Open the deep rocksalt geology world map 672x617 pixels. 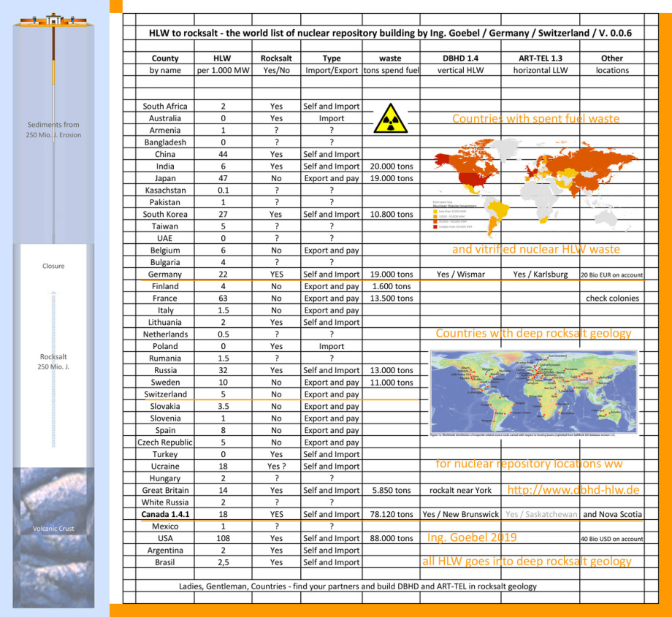tap(534, 393)
